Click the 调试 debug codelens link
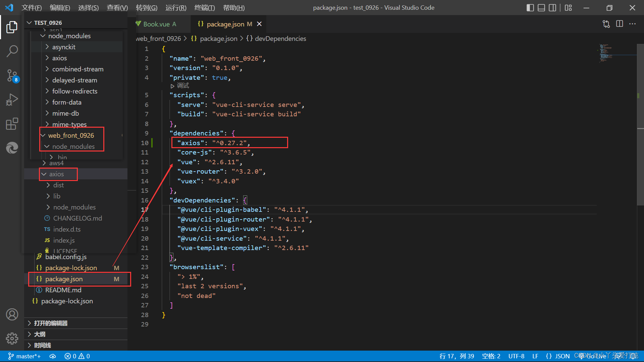 point(183,86)
